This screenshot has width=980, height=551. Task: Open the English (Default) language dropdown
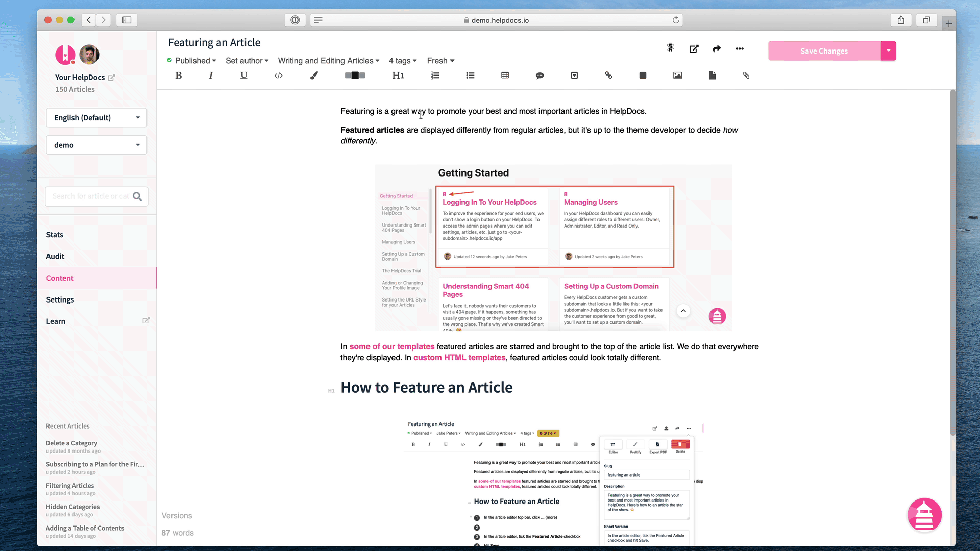click(96, 118)
